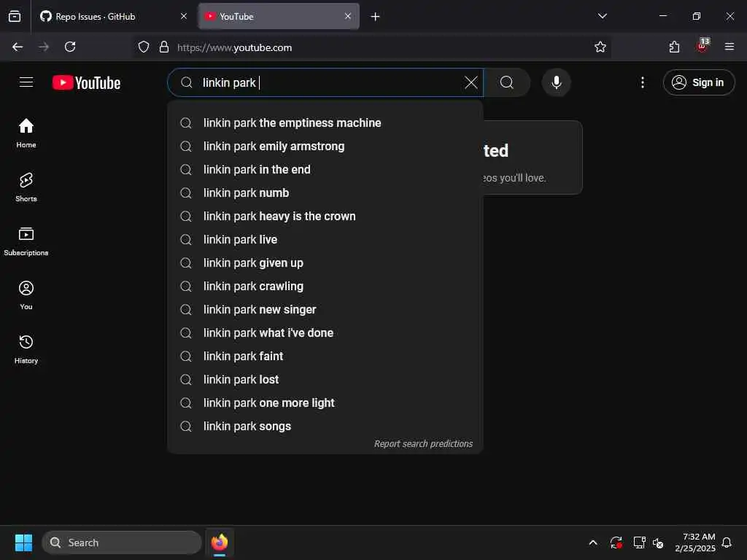The height and width of the screenshot is (560, 747).
Task: Show site security lock information
Action: [164, 47]
